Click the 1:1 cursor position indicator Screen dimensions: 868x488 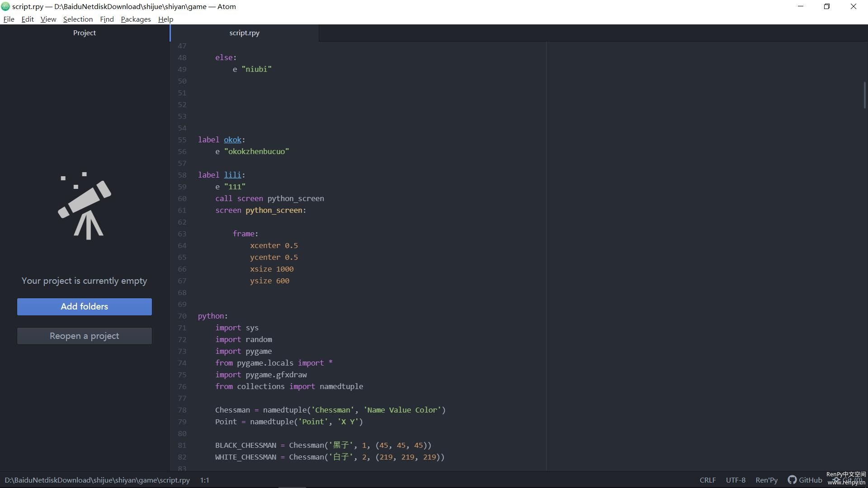tap(205, 480)
